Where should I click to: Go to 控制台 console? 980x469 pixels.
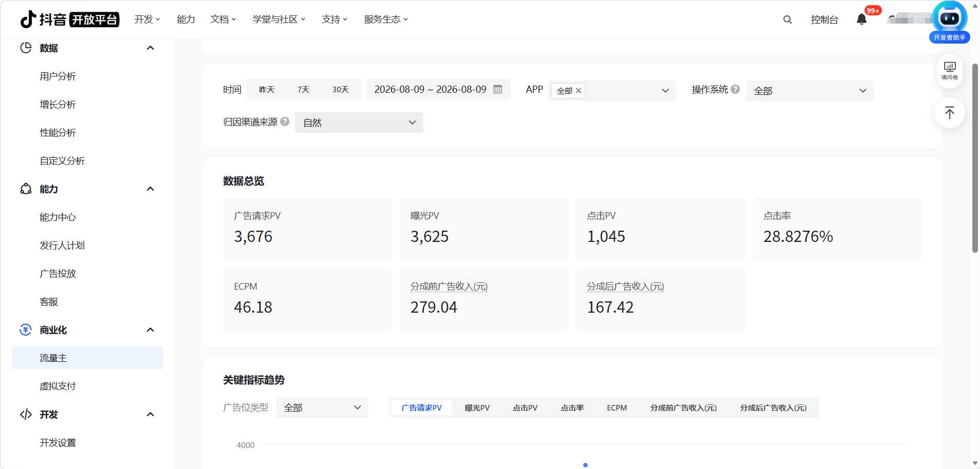click(825, 19)
